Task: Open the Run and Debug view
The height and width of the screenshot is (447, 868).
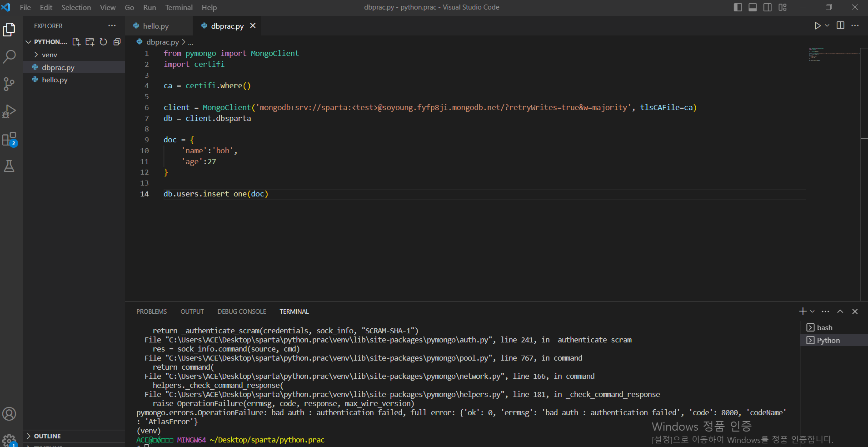Action: click(9, 111)
